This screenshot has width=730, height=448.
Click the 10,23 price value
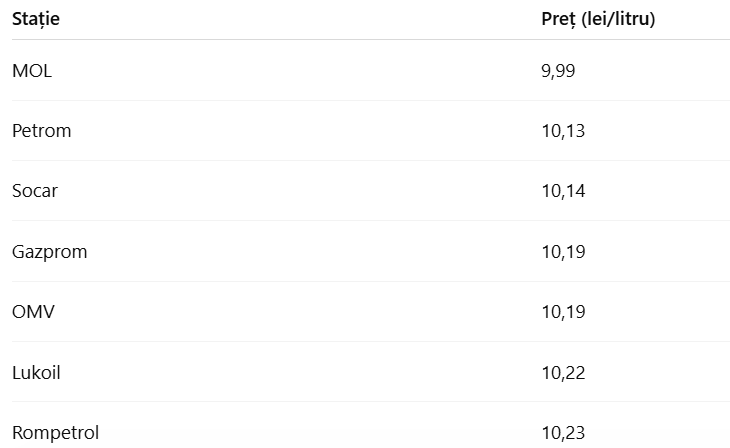click(563, 433)
